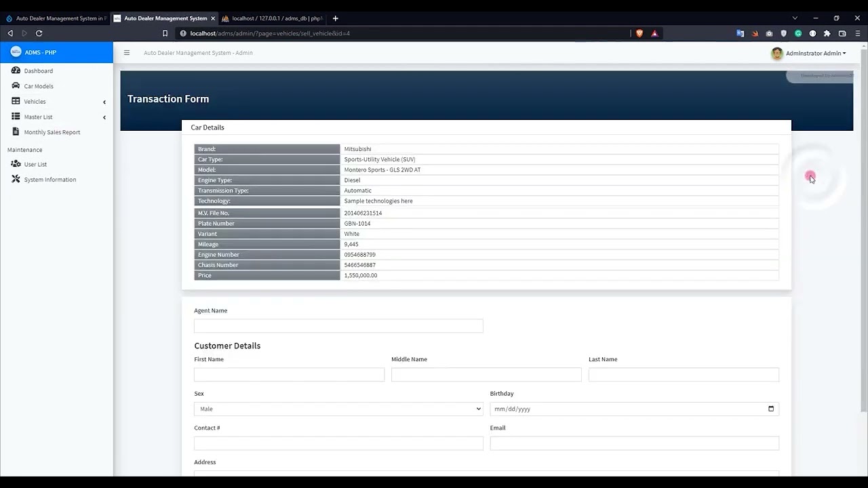The height and width of the screenshot is (488, 868).
Task: Click the Administrator avatar image
Action: 777,53
